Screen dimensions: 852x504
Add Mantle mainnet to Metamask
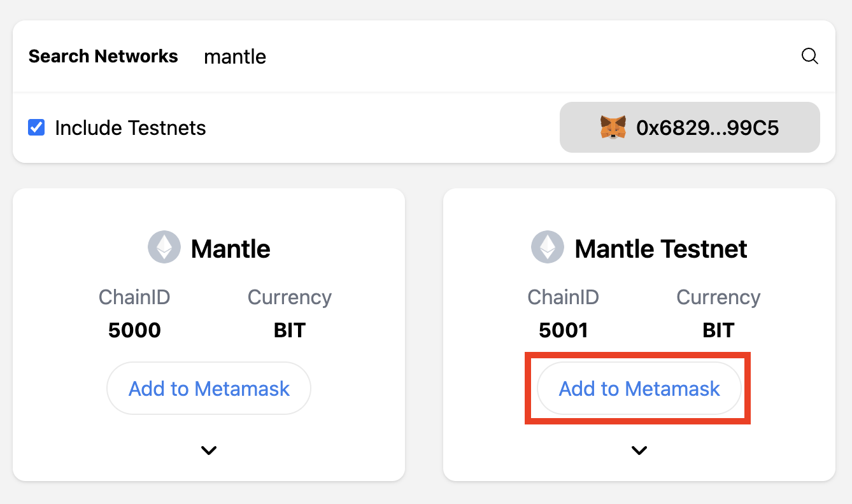pos(209,389)
